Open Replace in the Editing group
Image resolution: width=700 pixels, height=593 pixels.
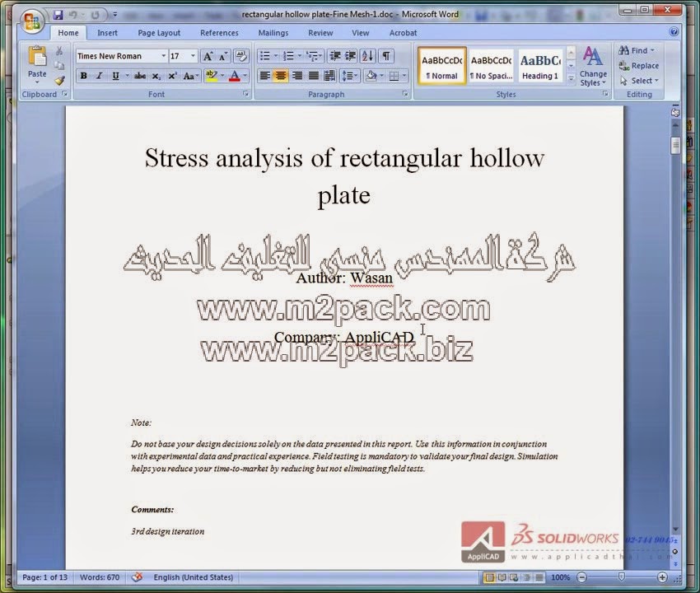click(x=639, y=66)
